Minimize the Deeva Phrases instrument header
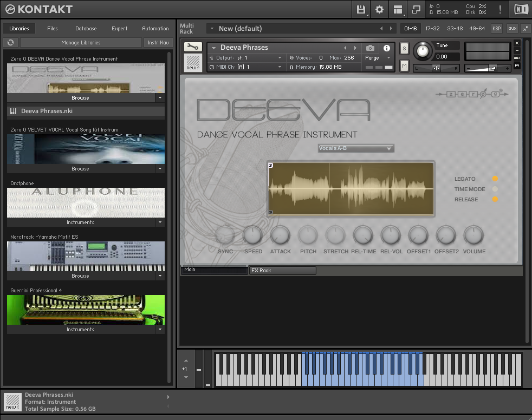 (517, 50)
